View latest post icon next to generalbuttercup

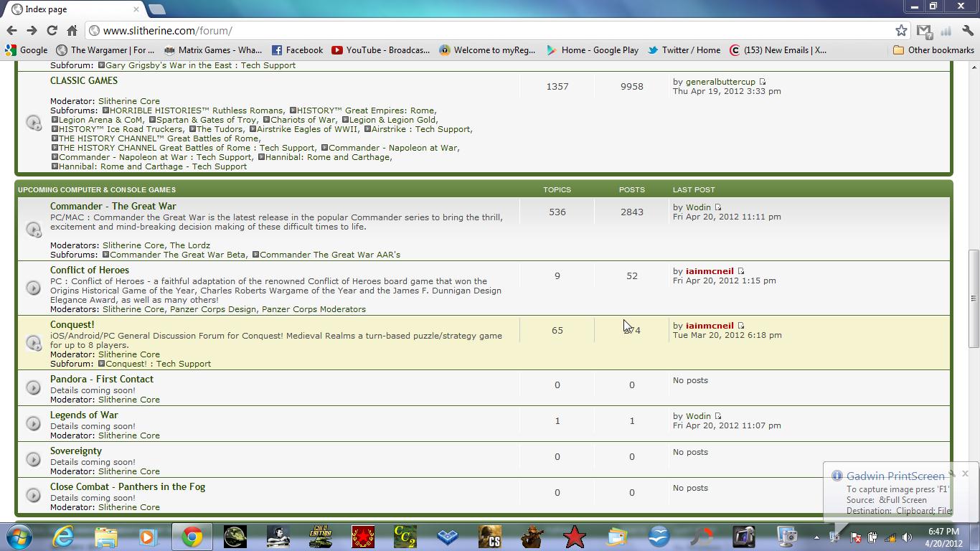762,82
